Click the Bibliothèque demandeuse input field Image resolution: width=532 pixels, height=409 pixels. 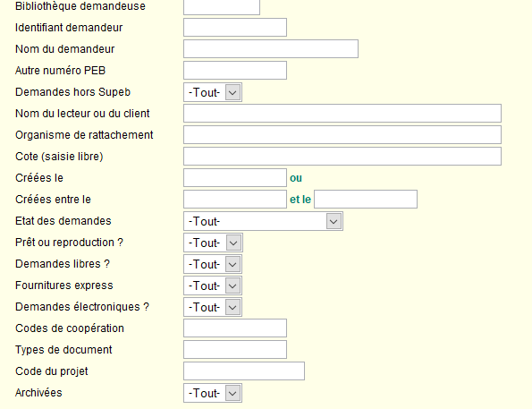[222, 7]
